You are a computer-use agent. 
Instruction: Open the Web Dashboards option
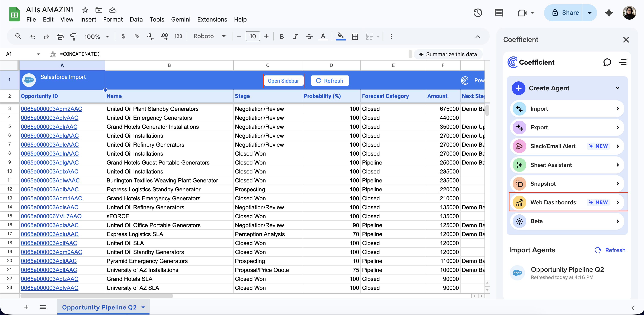click(x=567, y=202)
